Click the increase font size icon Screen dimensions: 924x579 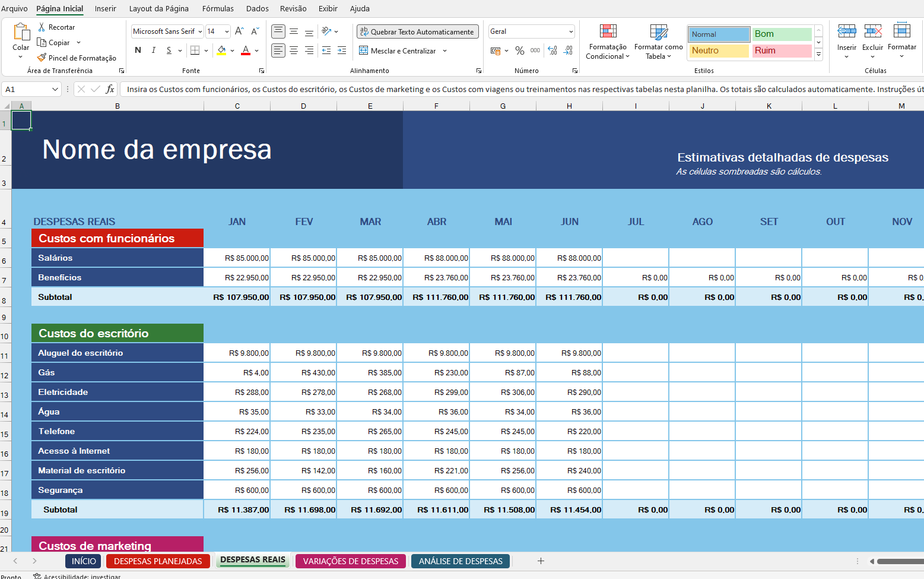(239, 31)
